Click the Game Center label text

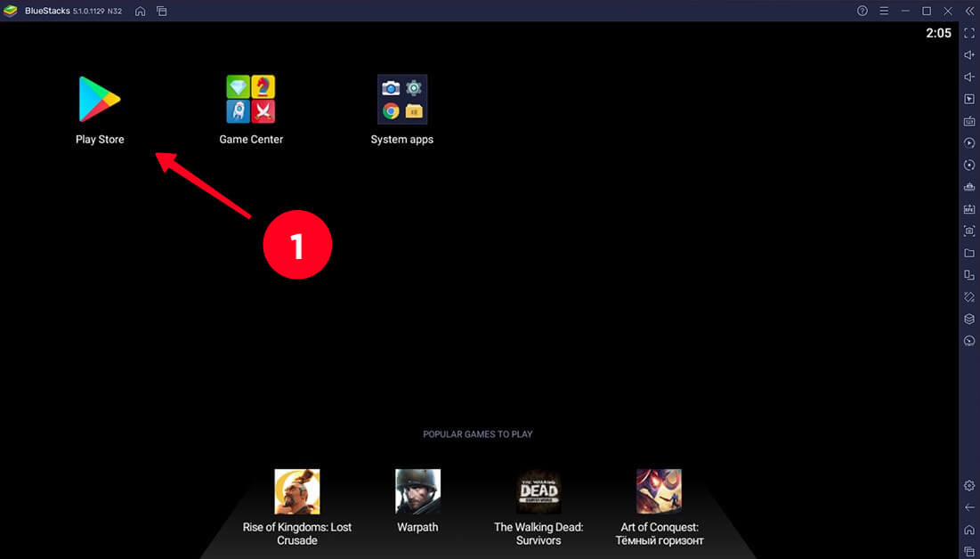251,140
